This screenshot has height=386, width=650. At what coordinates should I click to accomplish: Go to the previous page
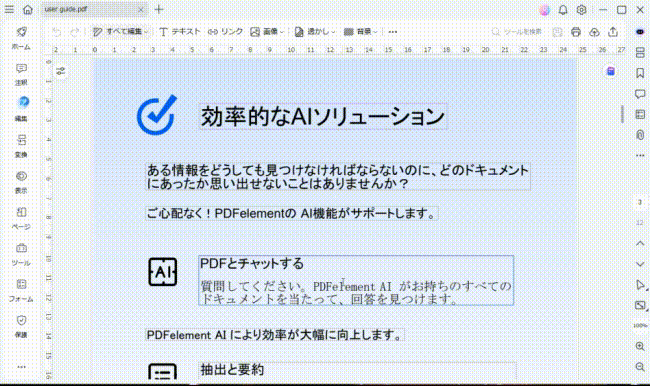pos(640,243)
